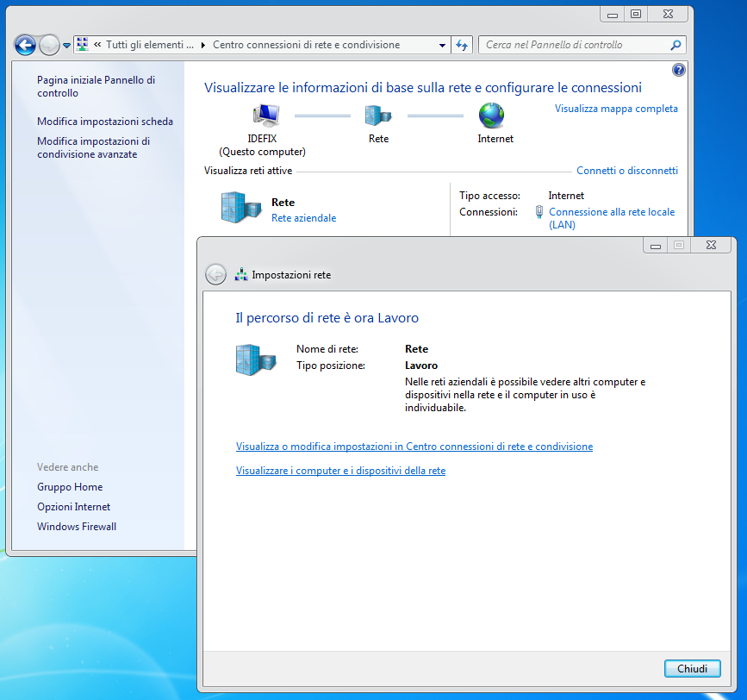The height and width of the screenshot is (700, 747).
Task: Open Windows Firewall from the sidebar
Action: [77, 527]
